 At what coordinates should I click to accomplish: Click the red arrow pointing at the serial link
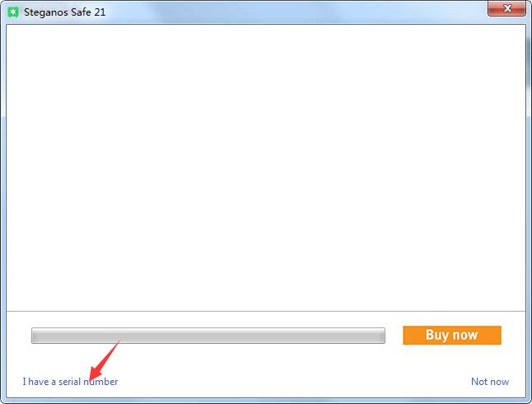104,360
